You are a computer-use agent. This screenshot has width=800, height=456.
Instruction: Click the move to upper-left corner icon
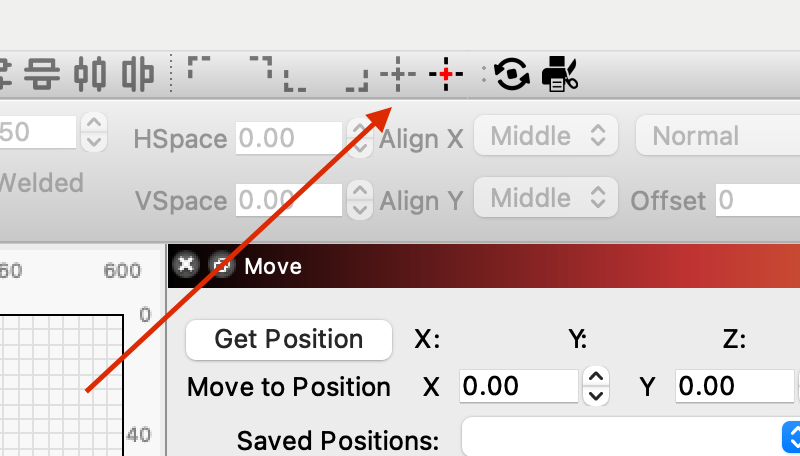click(x=199, y=67)
